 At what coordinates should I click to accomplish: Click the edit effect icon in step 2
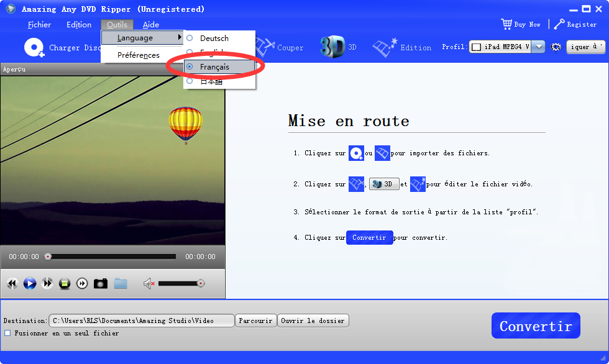pyautogui.click(x=418, y=184)
